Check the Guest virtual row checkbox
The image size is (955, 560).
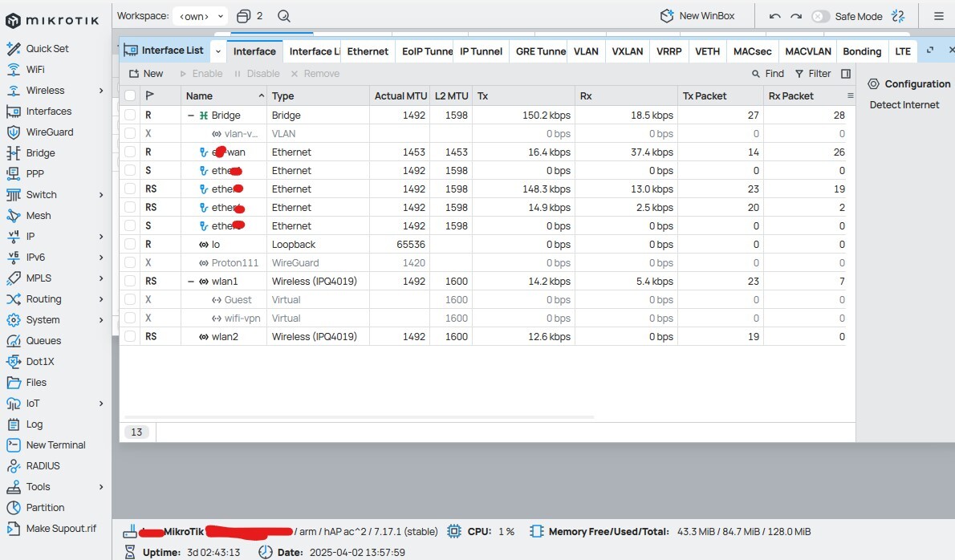tap(130, 299)
